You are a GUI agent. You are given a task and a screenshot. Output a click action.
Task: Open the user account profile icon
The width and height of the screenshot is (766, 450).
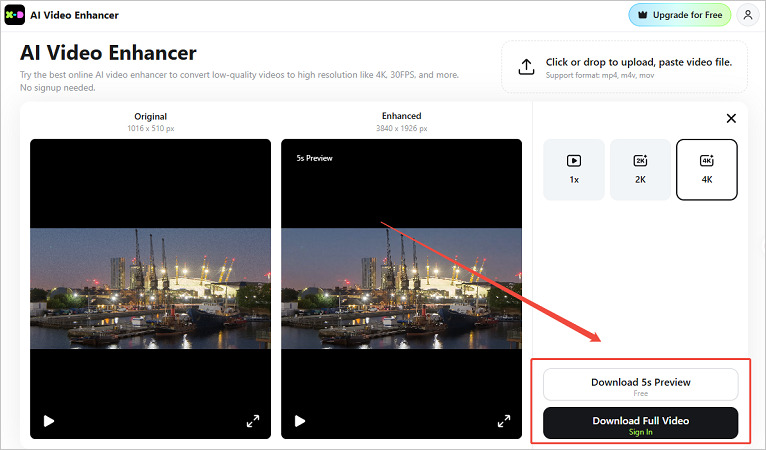[x=747, y=15]
